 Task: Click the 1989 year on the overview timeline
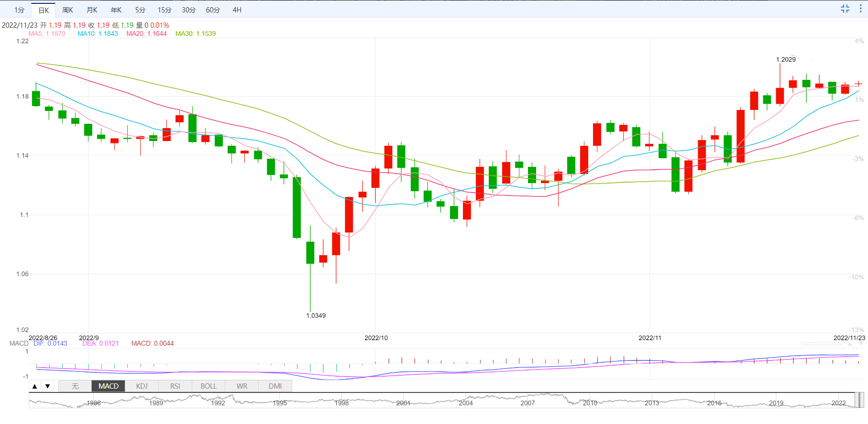[x=156, y=403]
